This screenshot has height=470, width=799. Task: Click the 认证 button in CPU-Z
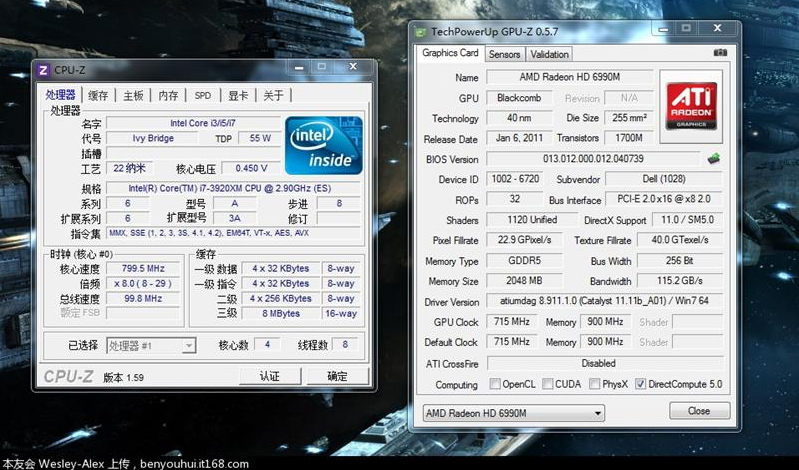click(x=270, y=376)
